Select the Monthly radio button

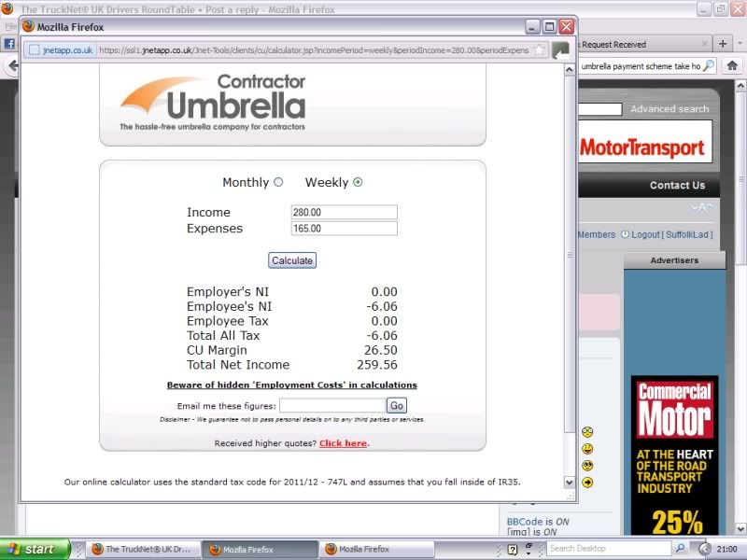pos(278,182)
